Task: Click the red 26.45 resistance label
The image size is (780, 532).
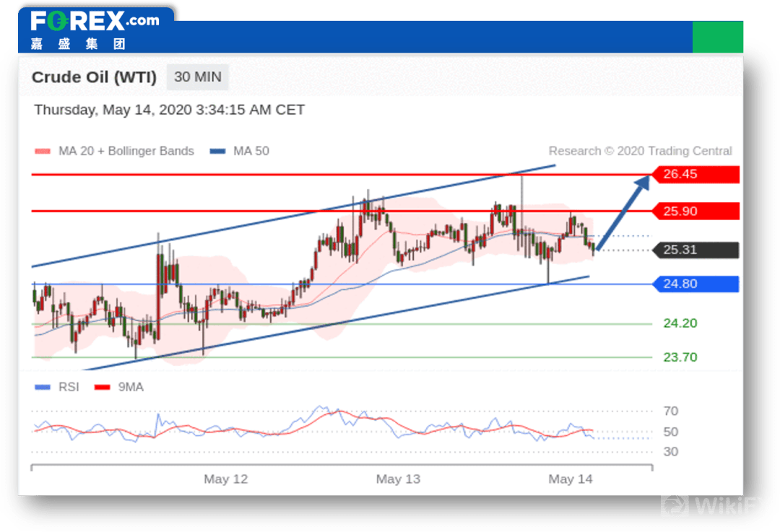Action: pos(695,175)
